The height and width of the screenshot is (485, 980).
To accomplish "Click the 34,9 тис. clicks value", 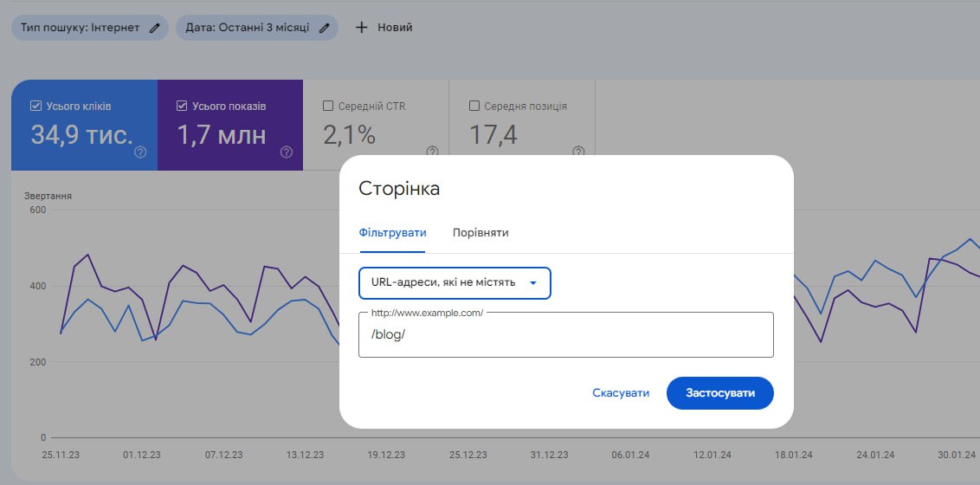I will [82, 135].
